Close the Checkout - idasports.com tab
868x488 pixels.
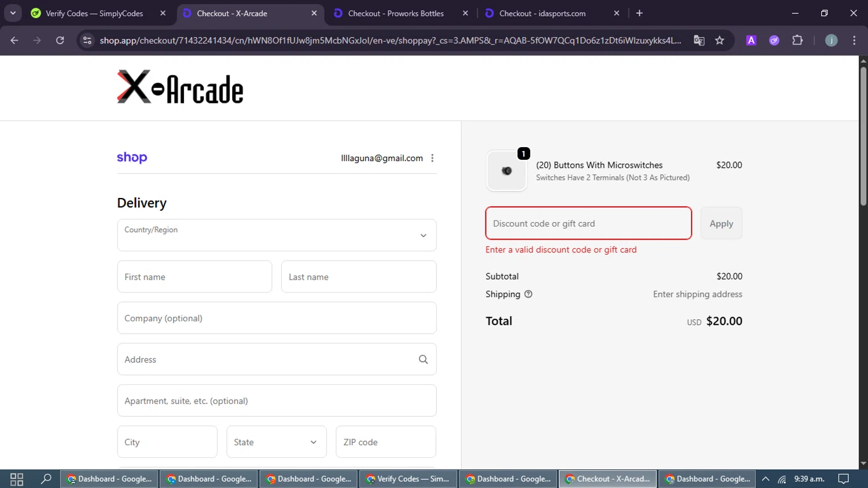616,13
